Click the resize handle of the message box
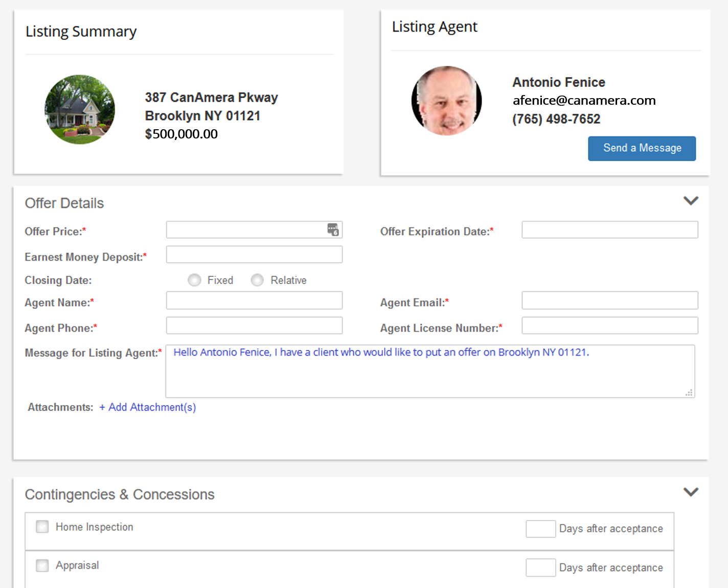728x588 pixels. tap(689, 393)
